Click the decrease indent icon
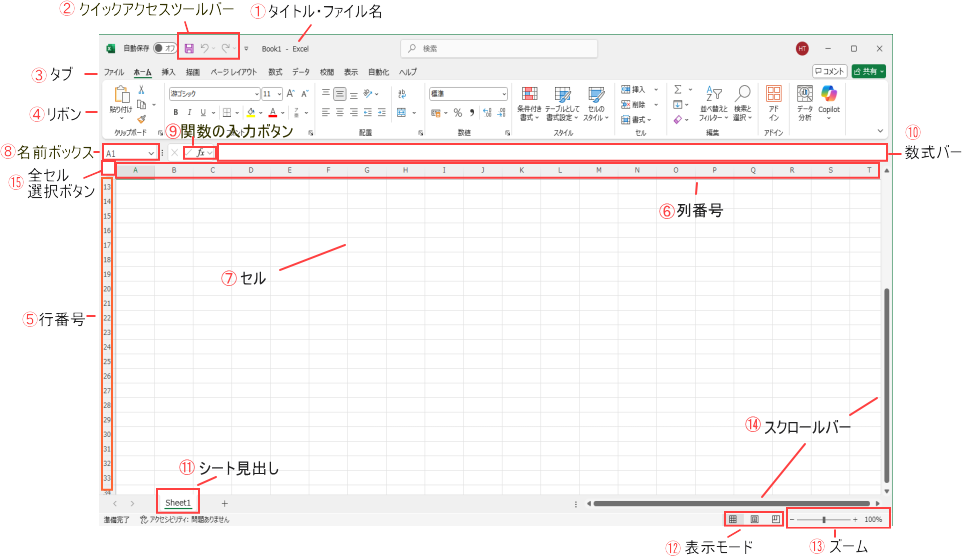Image resolution: width=962 pixels, height=556 pixels. coord(367,112)
